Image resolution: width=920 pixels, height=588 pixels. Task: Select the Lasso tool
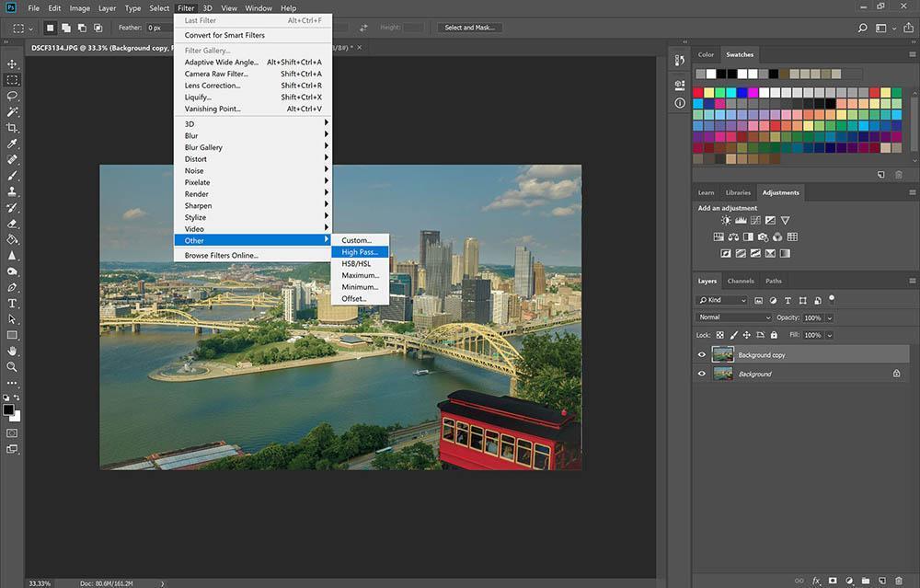click(13, 96)
